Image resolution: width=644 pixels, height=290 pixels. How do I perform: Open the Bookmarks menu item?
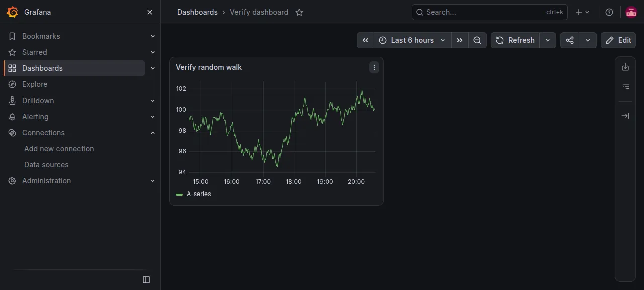41,36
